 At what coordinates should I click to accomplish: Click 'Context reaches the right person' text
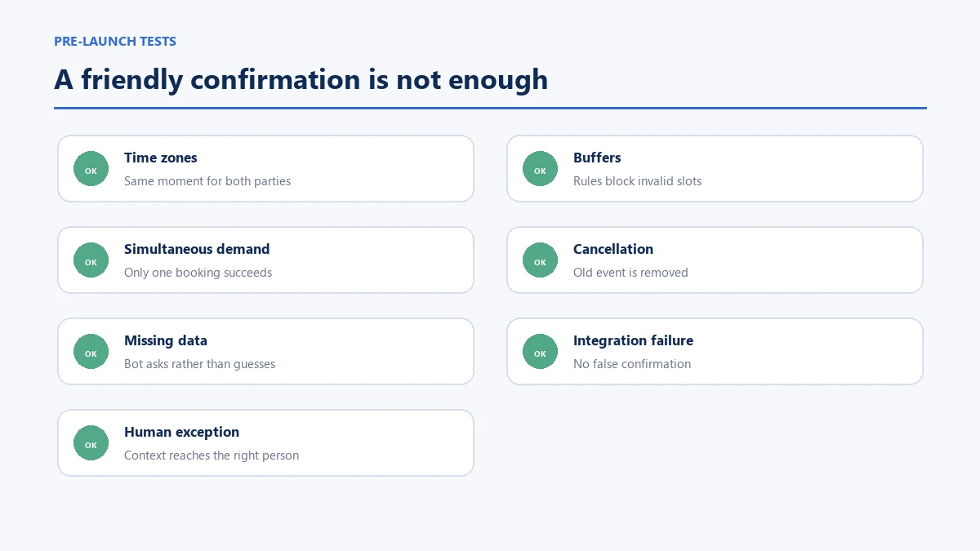212,455
